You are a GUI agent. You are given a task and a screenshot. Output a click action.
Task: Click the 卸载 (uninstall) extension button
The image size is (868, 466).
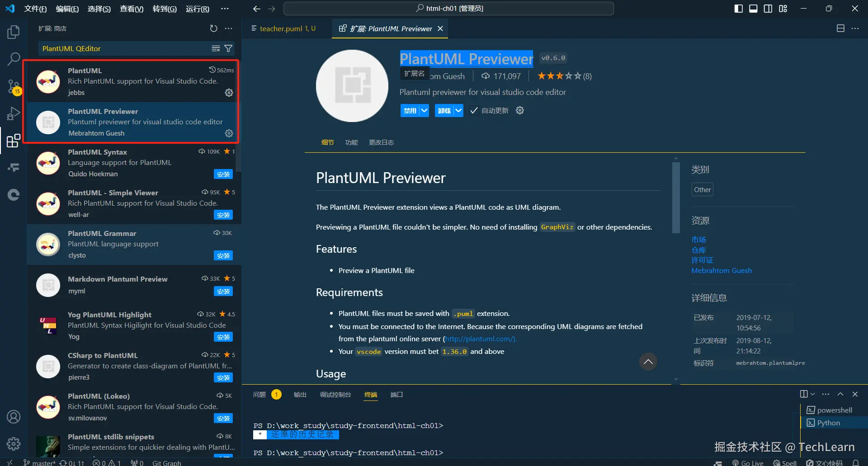pyautogui.click(x=444, y=110)
